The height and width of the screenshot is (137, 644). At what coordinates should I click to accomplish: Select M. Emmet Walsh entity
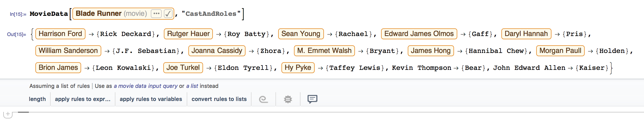click(x=324, y=51)
